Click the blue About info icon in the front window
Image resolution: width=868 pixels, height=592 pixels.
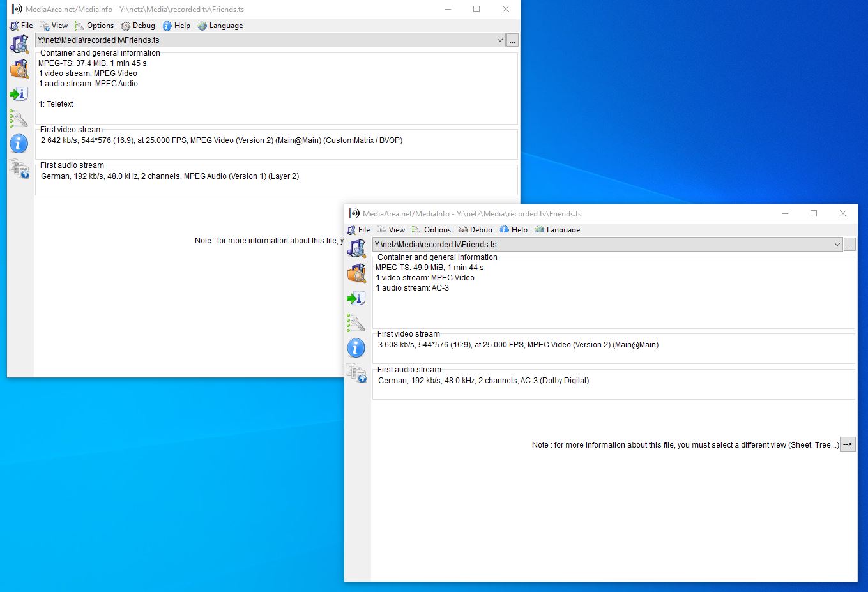(x=356, y=348)
